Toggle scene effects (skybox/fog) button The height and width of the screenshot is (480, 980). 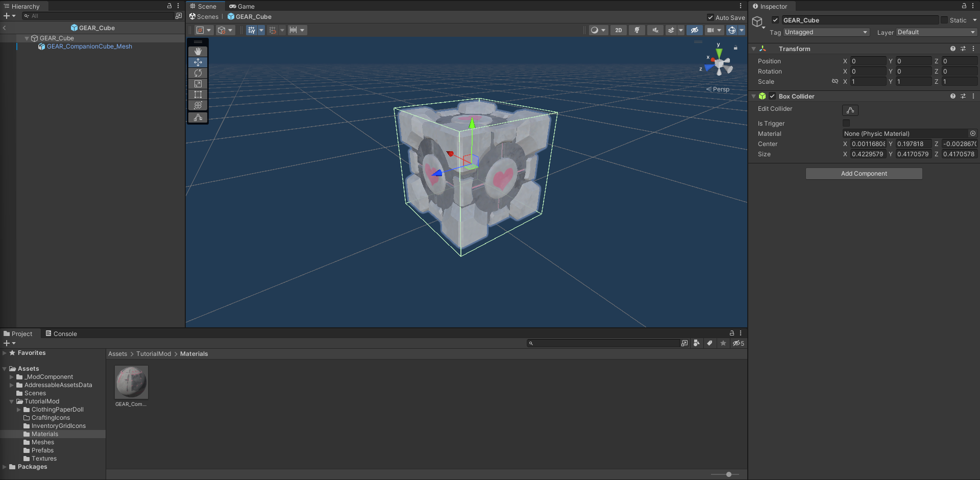(671, 30)
